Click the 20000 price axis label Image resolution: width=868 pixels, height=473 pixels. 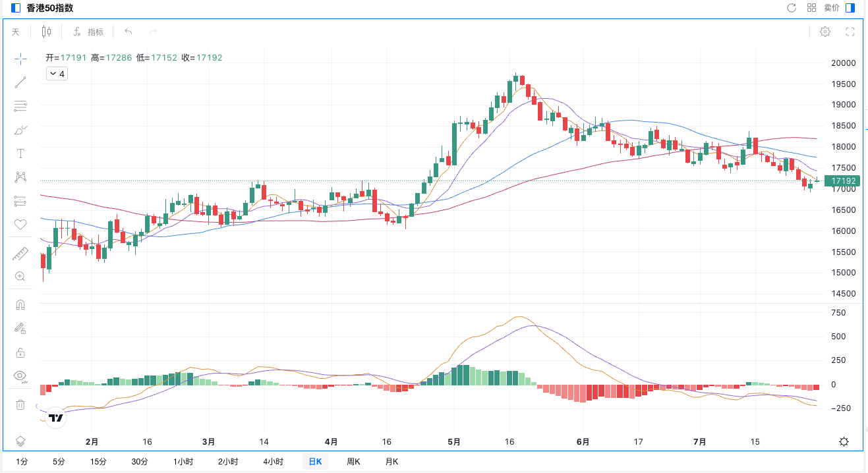click(844, 63)
